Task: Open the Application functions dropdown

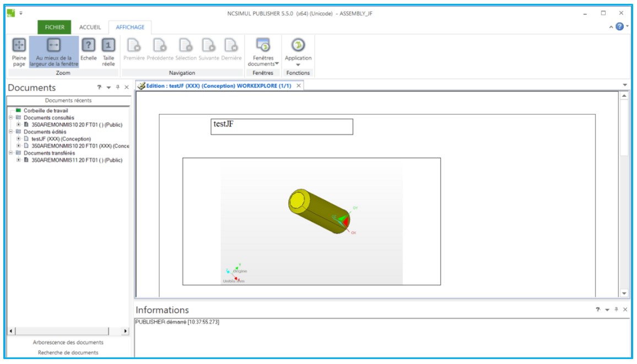Action: pos(298,52)
